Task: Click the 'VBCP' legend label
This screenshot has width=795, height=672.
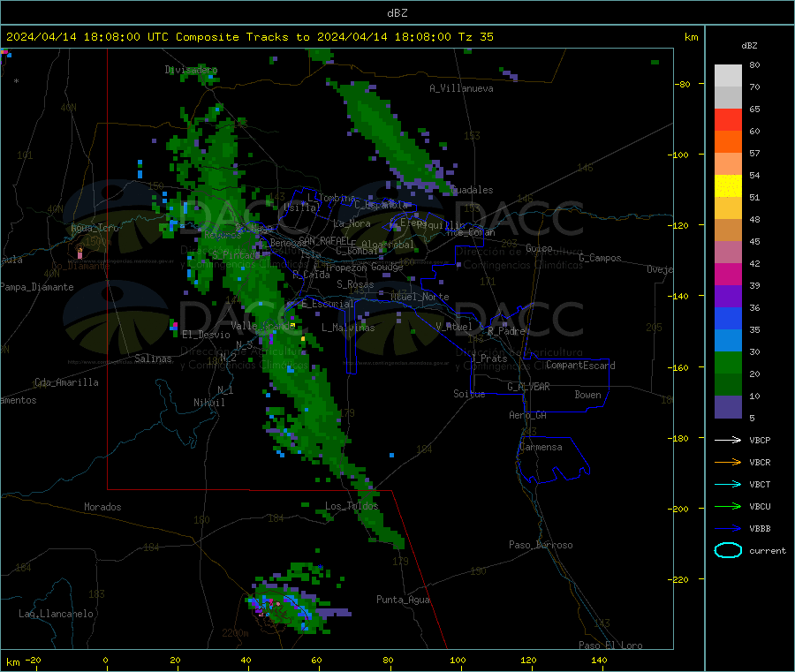Action: point(760,440)
